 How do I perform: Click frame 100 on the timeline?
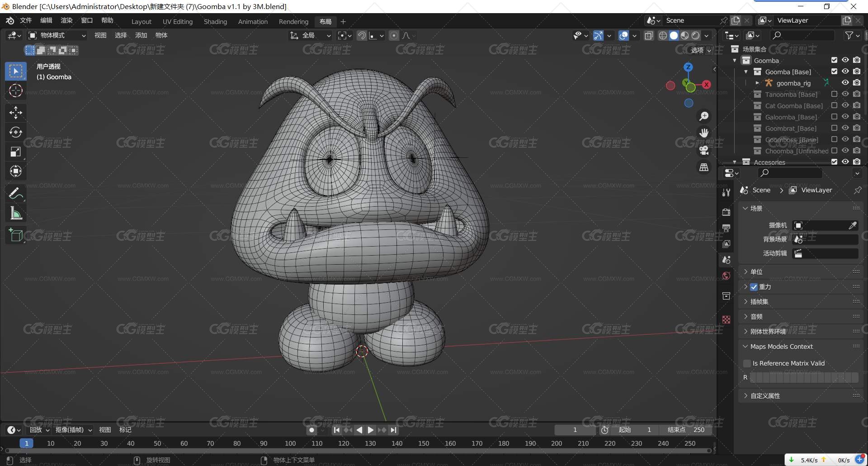coord(290,443)
